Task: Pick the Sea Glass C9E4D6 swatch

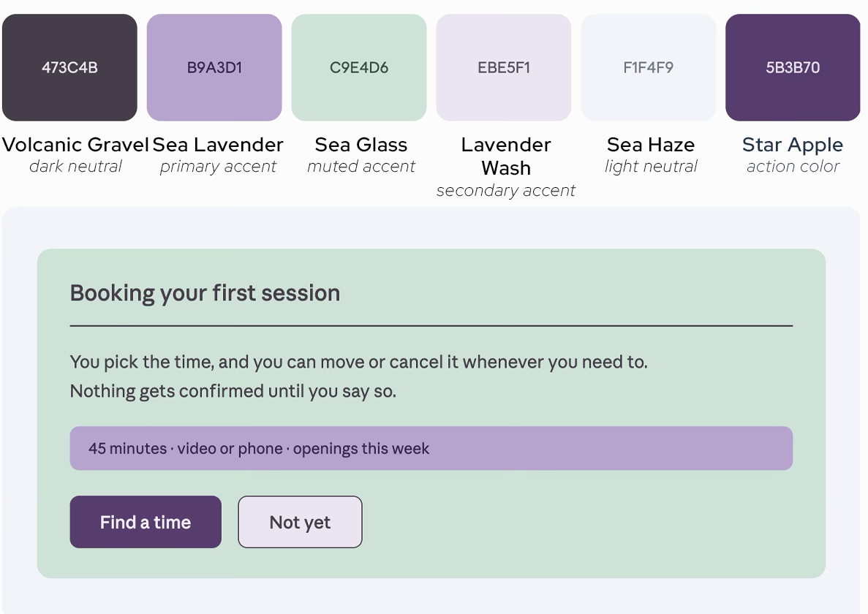Action: pos(359,67)
